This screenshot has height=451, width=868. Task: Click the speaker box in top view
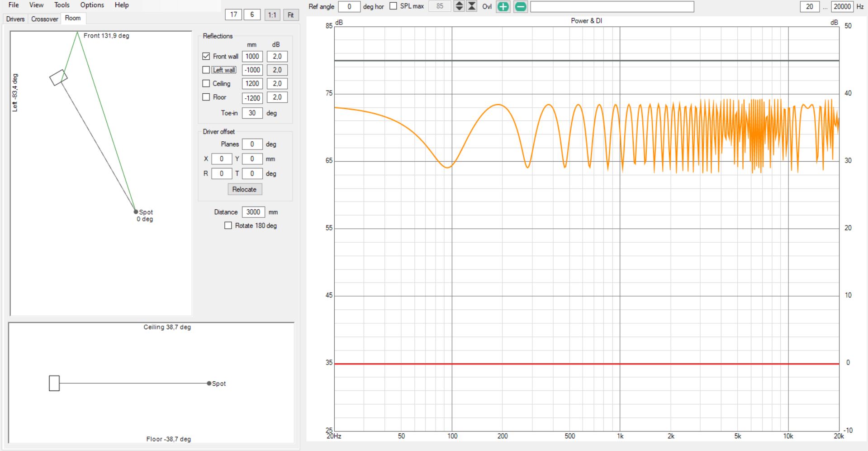tap(58, 77)
